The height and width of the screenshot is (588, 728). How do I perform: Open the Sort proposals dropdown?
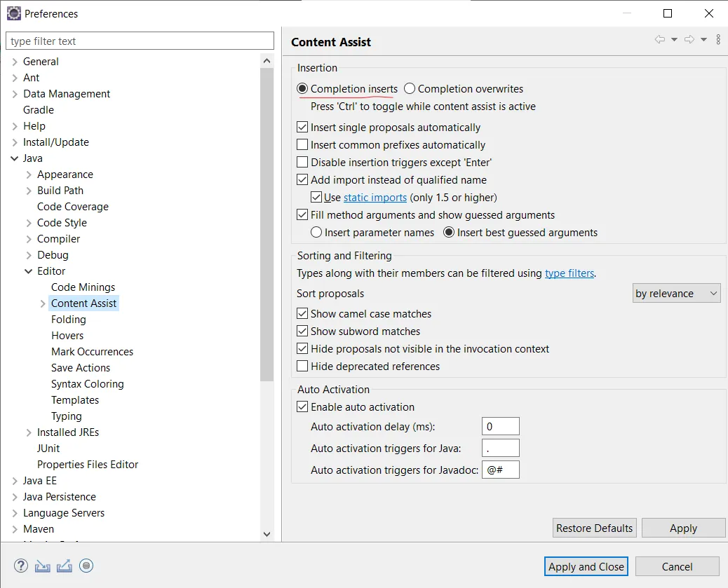pos(676,294)
